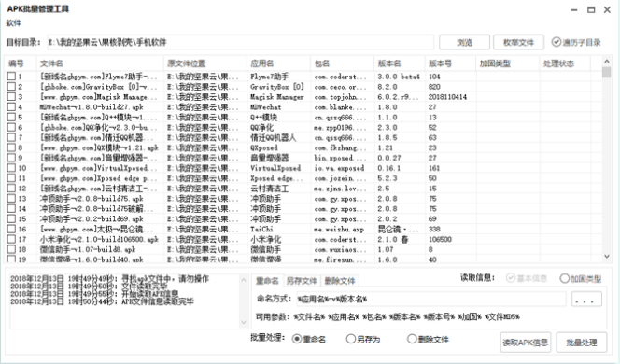Switch to the 重命名 tab
Image resolution: width=620 pixels, height=364 pixels.
coord(267,281)
